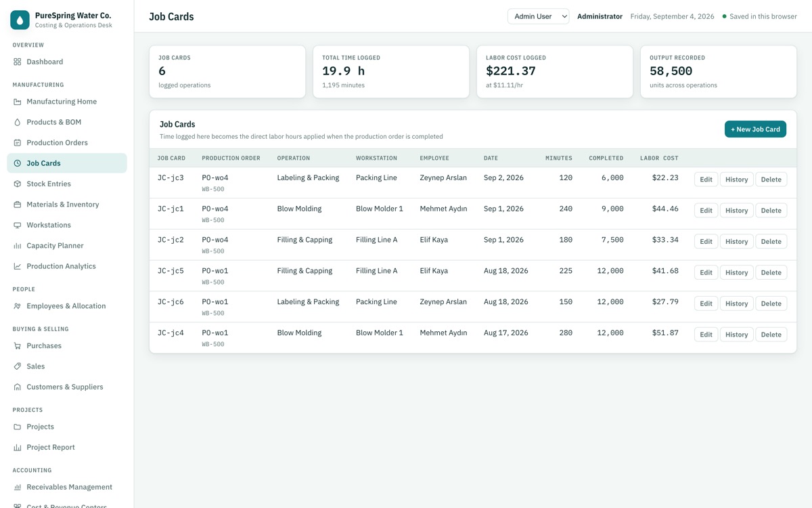This screenshot has height=508, width=812.
Task: Click the Filling Line A cell in JC-jc5 row
Action: [377, 271]
